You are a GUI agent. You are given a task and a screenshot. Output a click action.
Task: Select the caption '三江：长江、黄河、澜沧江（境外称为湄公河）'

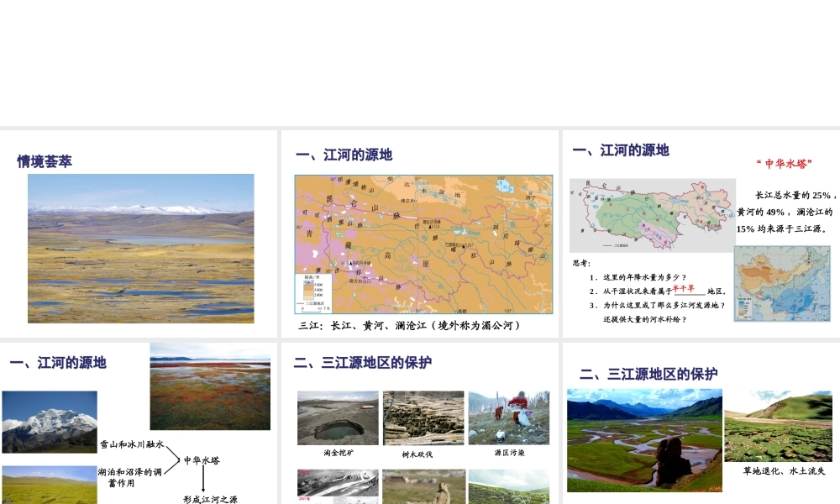pos(409,326)
